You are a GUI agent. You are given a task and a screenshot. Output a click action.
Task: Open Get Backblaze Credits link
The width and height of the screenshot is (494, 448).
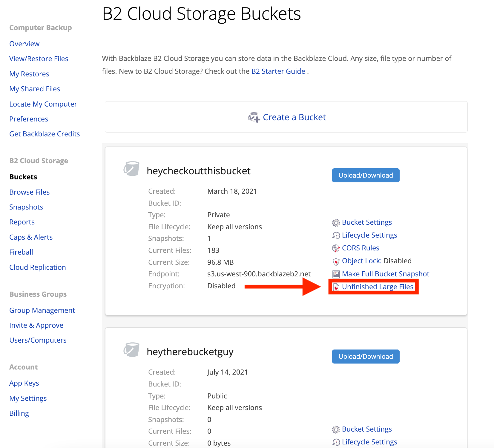(45, 134)
